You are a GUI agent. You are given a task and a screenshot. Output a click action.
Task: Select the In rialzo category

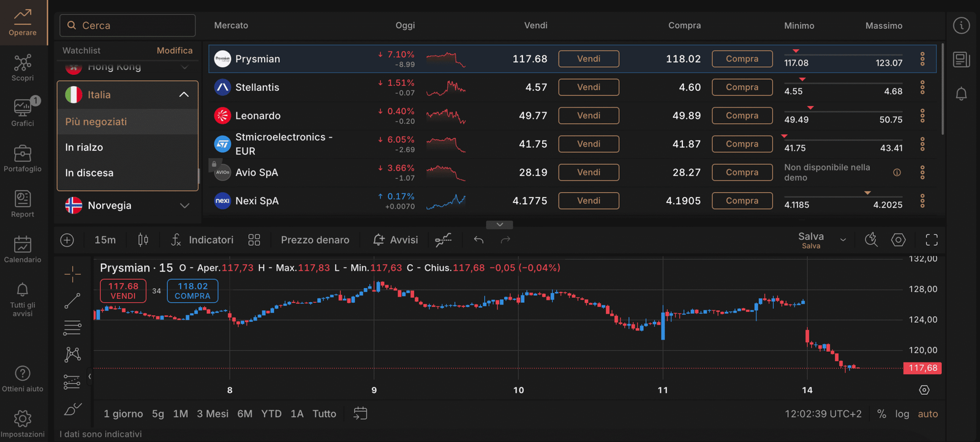pos(127,148)
